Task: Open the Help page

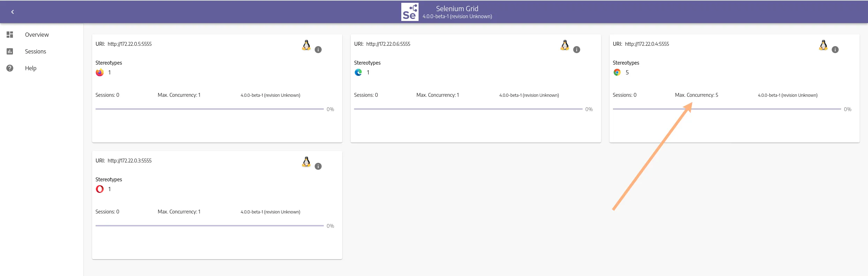Action: [x=31, y=68]
